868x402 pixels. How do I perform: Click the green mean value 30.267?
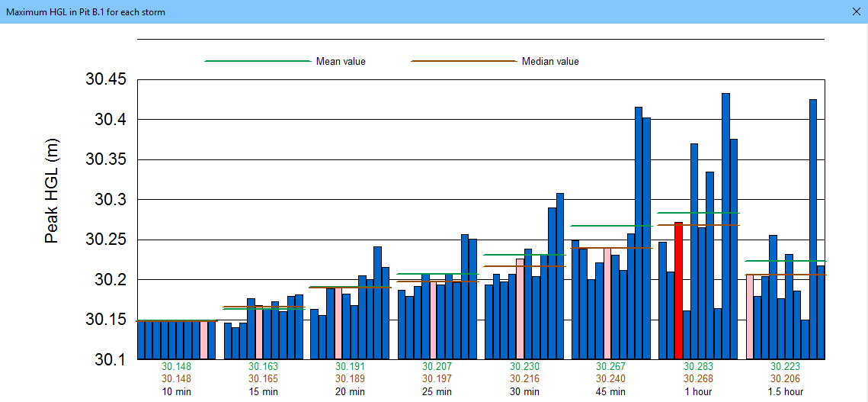point(610,366)
